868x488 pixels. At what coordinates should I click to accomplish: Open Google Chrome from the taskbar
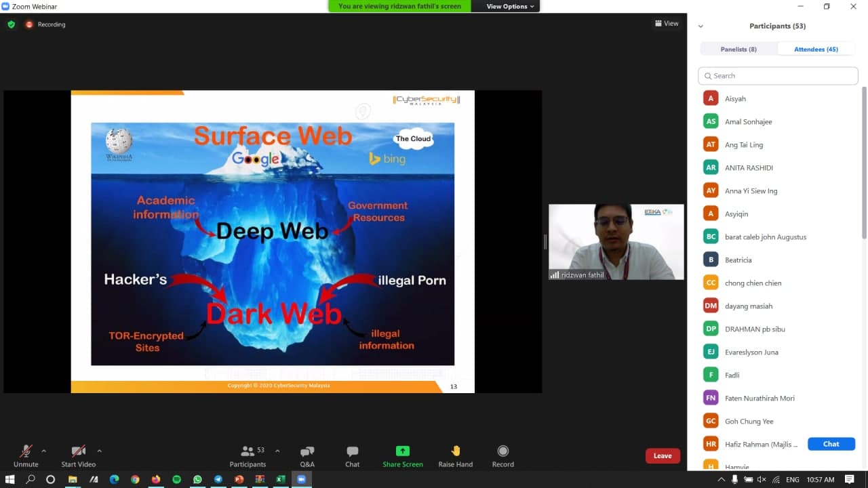click(135, 479)
